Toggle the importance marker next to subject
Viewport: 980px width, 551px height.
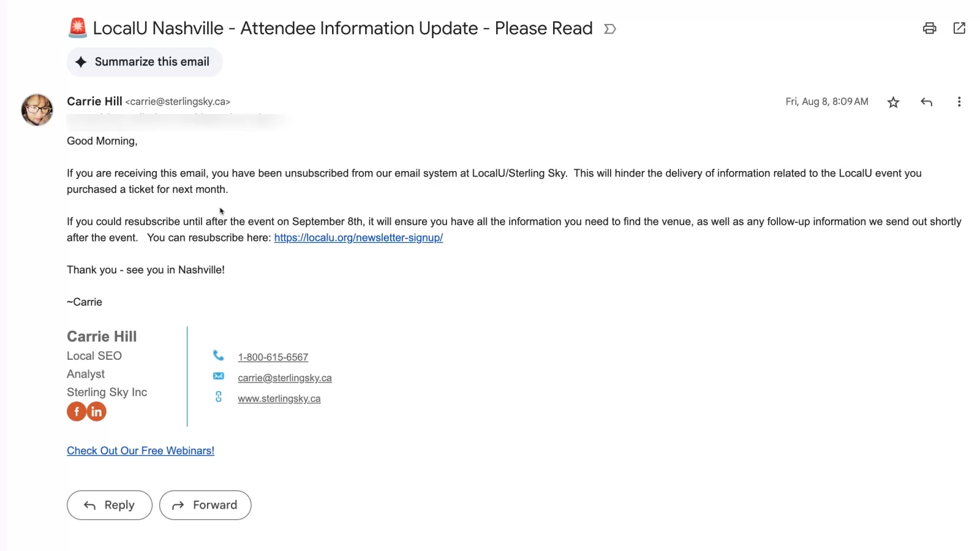point(609,29)
